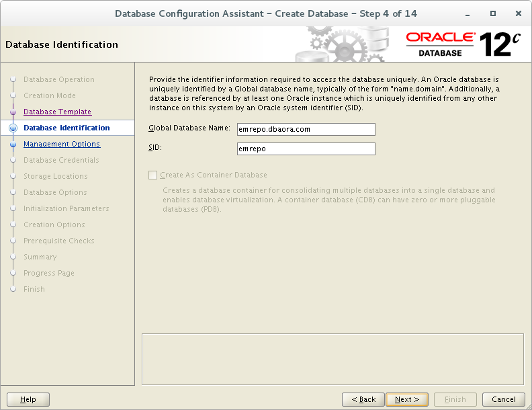
Task: Focus the SID input field
Action: (x=306, y=149)
